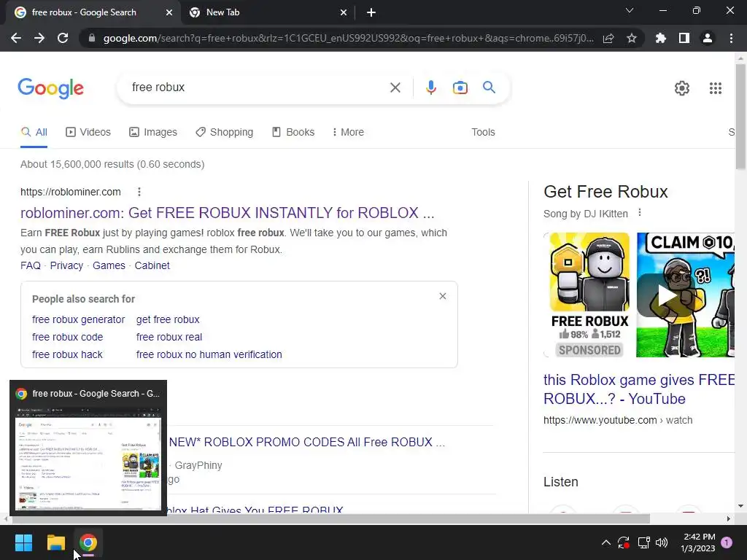
Task: Search for free robux code
Action: point(67,337)
